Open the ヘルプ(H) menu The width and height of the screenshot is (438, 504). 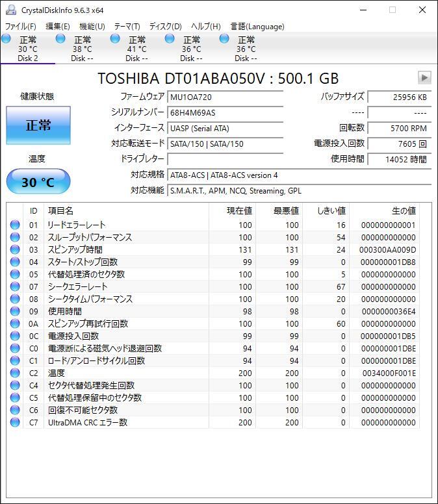206,27
